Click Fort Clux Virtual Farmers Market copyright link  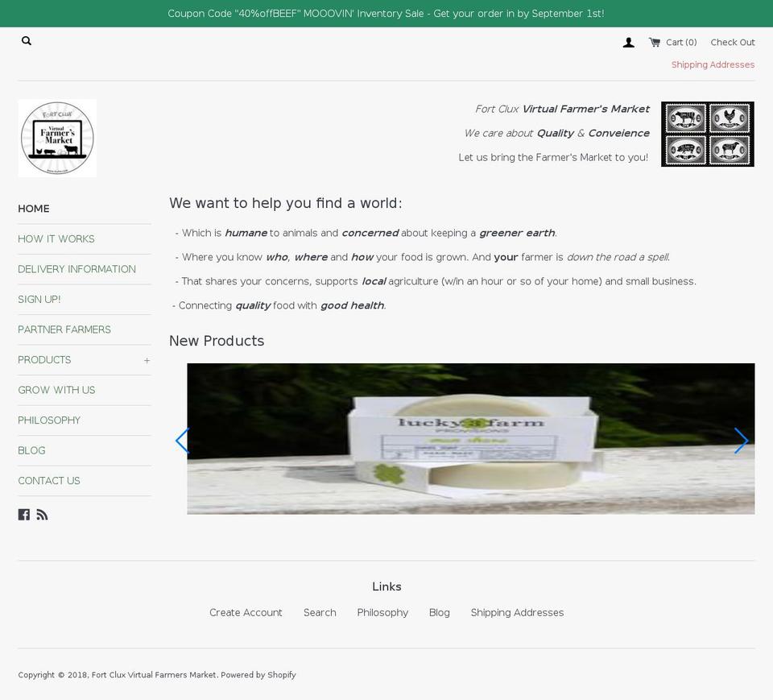pyautogui.click(x=154, y=675)
